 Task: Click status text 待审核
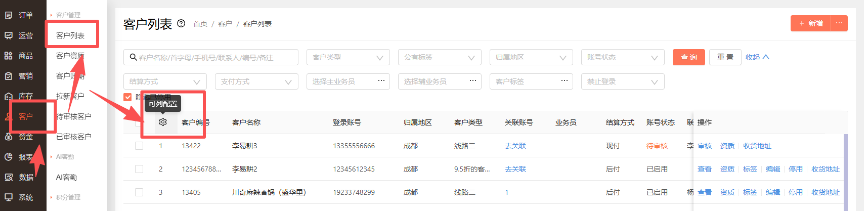coord(657,146)
